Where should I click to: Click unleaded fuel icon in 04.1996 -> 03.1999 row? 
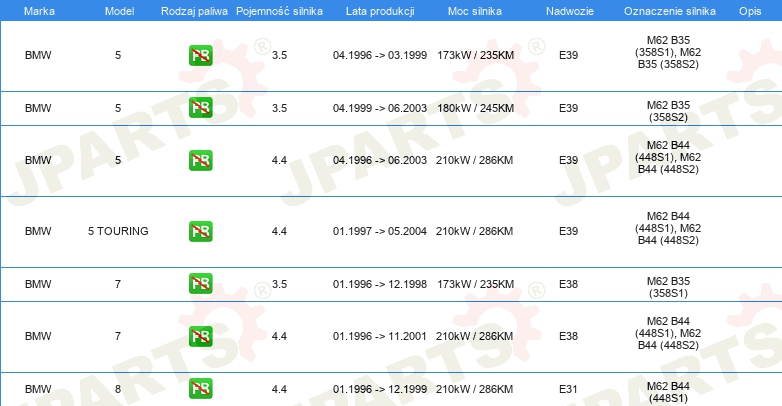[x=200, y=55]
